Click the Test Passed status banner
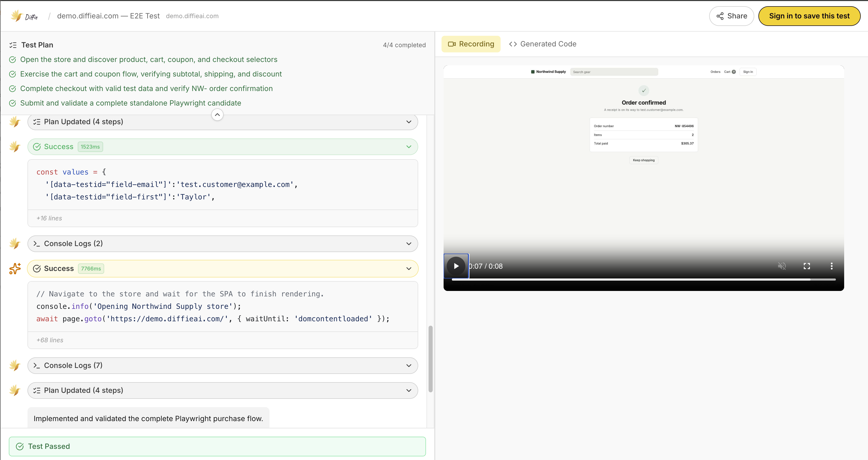The image size is (868, 460). coord(217,447)
